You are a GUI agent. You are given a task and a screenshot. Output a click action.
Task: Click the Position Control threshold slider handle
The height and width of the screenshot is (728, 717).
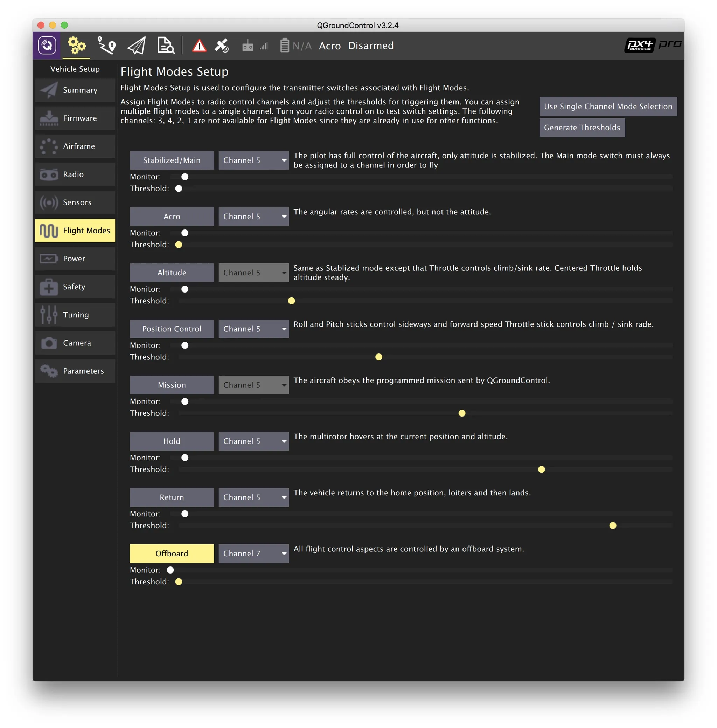pyautogui.click(x=379, y=357)
